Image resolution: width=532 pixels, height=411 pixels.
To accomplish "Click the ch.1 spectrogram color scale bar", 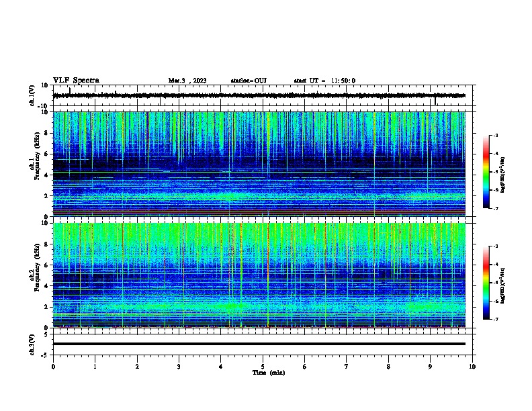I will point(486,172).
